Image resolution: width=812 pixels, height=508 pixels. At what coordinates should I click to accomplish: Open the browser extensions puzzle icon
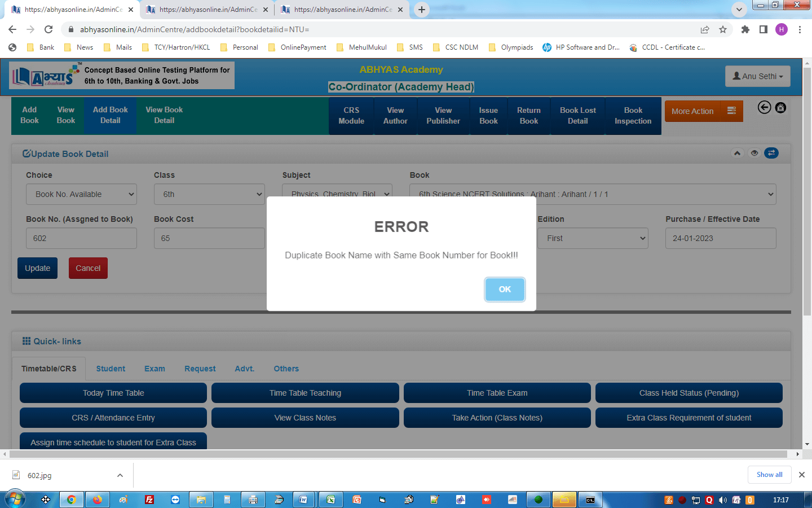745,29
